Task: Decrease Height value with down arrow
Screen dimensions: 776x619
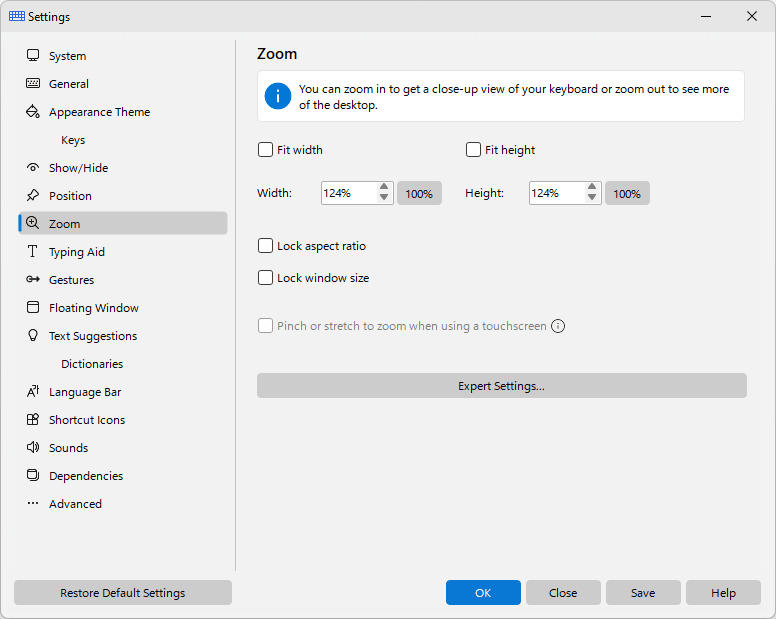Action: 592,197
